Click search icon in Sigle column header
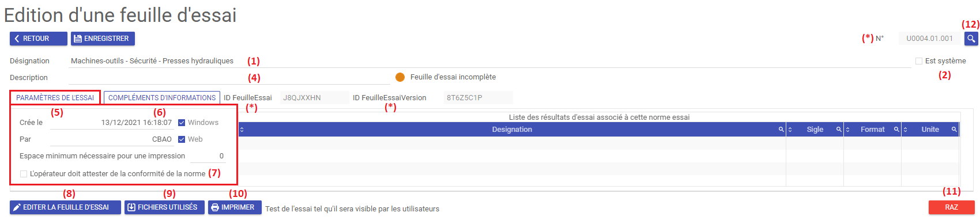This screenshot has height=220, width=980. pyautogui.click(x=839, y=130)
